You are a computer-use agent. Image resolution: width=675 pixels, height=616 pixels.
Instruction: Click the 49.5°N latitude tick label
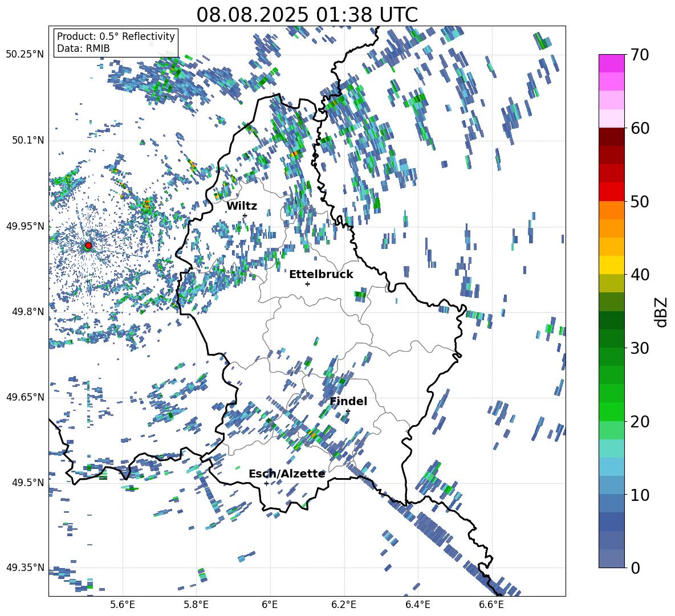click(27, 483)
